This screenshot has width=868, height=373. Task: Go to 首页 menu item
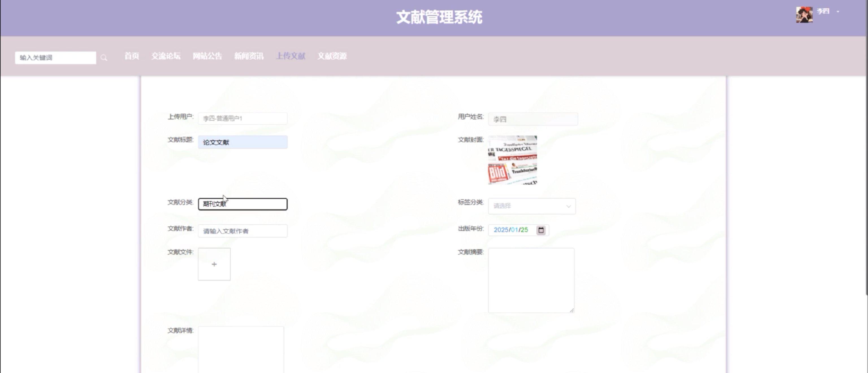[x=131, y=56]
